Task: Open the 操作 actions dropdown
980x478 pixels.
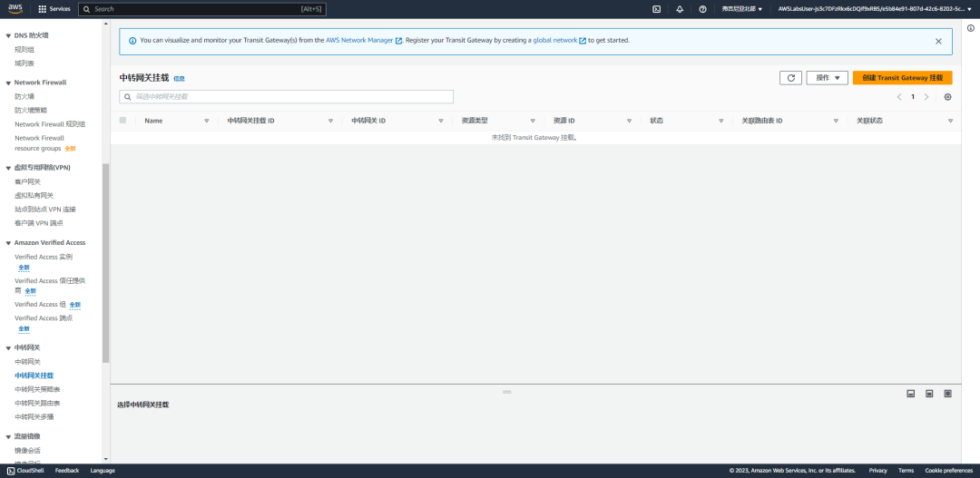Action: pyautogui.click(x=828, y=77)
